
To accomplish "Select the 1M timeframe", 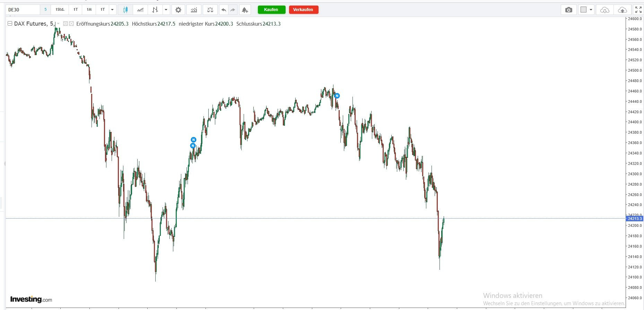I will (89, 10).
